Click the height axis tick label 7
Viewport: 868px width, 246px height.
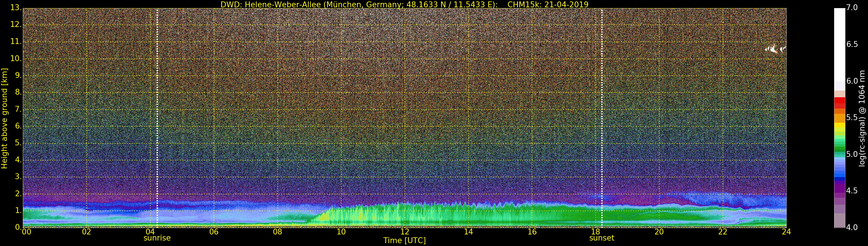18,109
